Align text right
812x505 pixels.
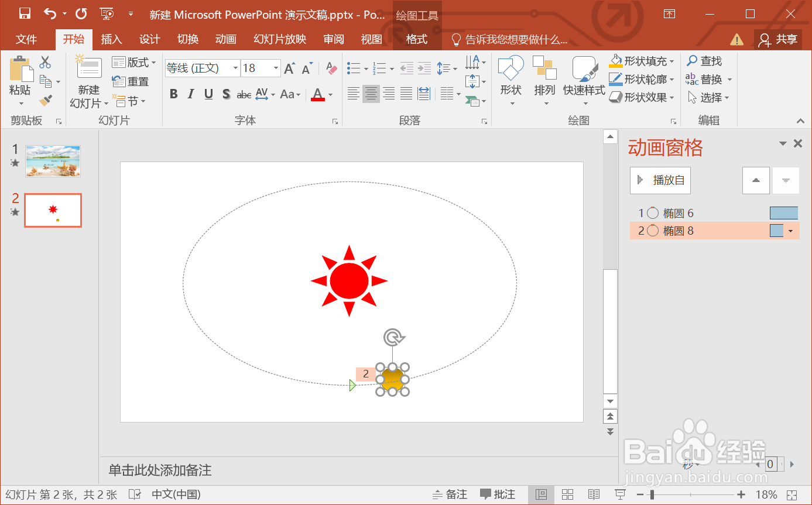point(389,93)
